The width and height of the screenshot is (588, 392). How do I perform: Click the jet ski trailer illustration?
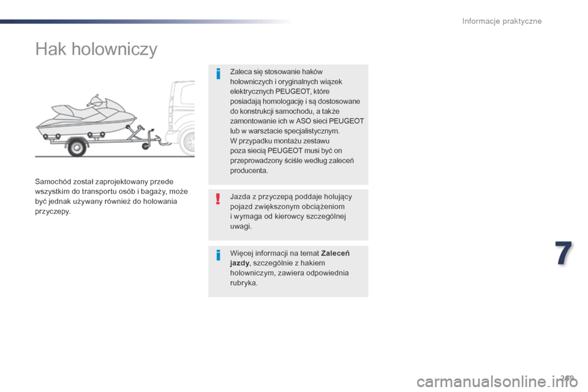[x=115, y=119]
